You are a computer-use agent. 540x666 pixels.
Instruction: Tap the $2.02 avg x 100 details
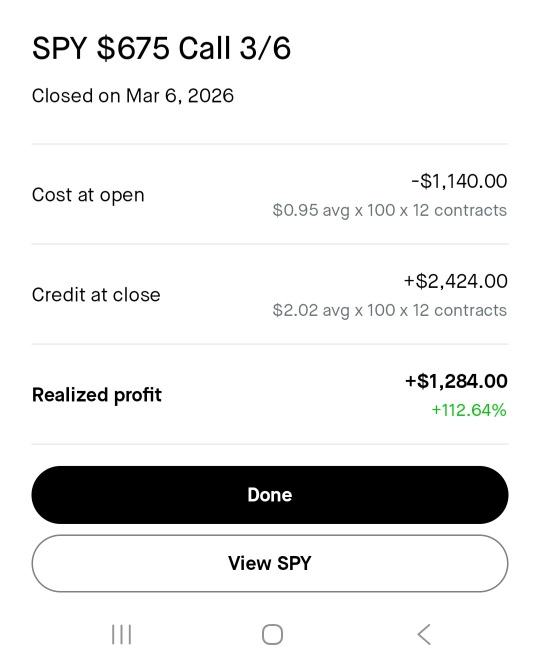click(390, 310)
